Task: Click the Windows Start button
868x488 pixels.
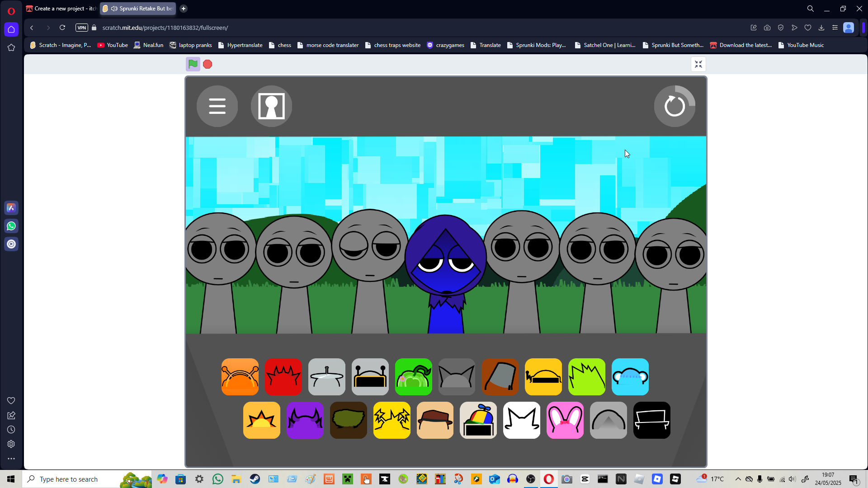Action: [11, 479]
